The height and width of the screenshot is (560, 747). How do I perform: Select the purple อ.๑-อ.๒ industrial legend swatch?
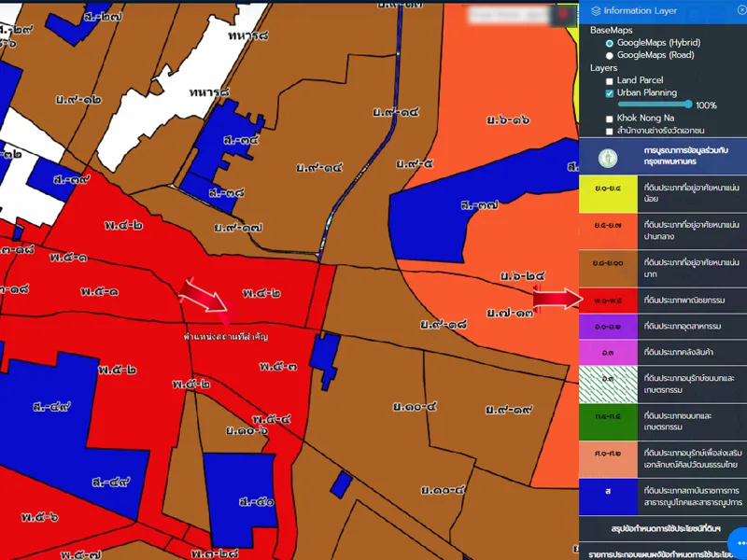607,327
